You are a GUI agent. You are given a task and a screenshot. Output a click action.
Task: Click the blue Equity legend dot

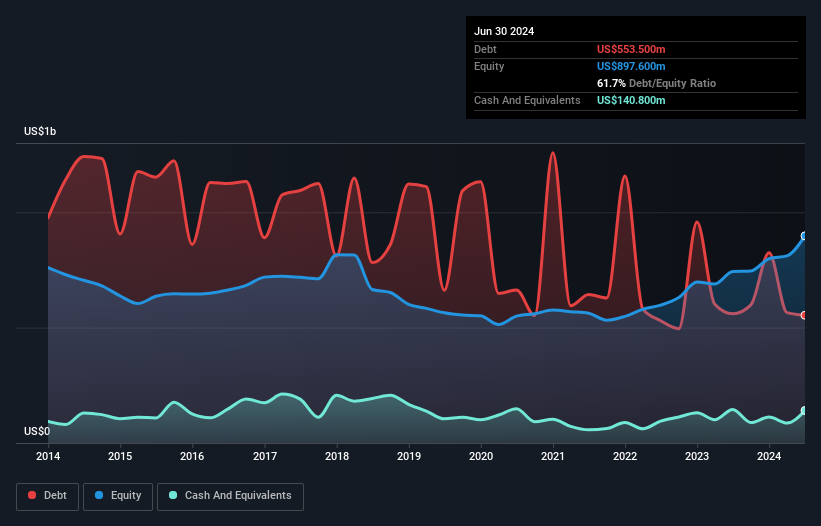(99, 495)
